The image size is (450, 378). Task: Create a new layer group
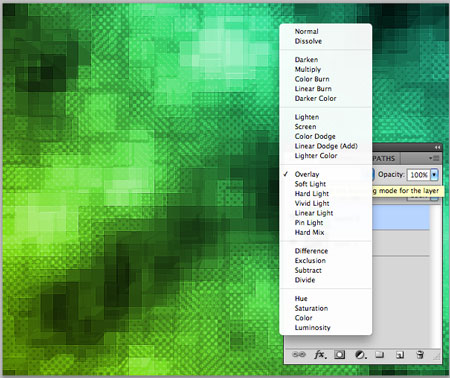(x=380, y=354)
